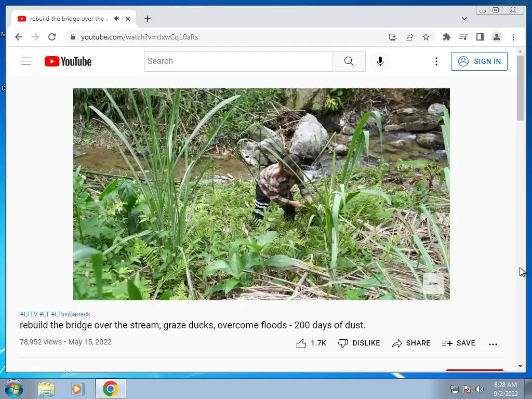Open YouTube settings three-dot menu
The image size is (532, 399).
point(436,61)
